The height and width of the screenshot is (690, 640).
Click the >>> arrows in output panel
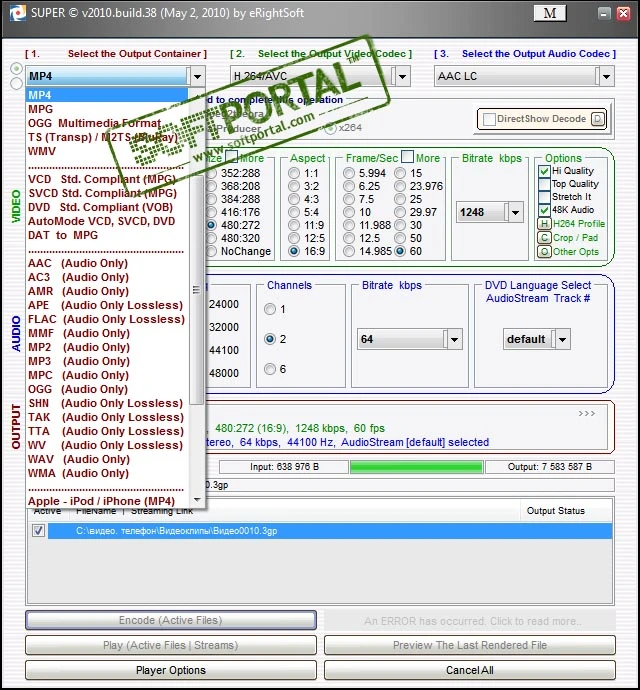click(587, 414)
